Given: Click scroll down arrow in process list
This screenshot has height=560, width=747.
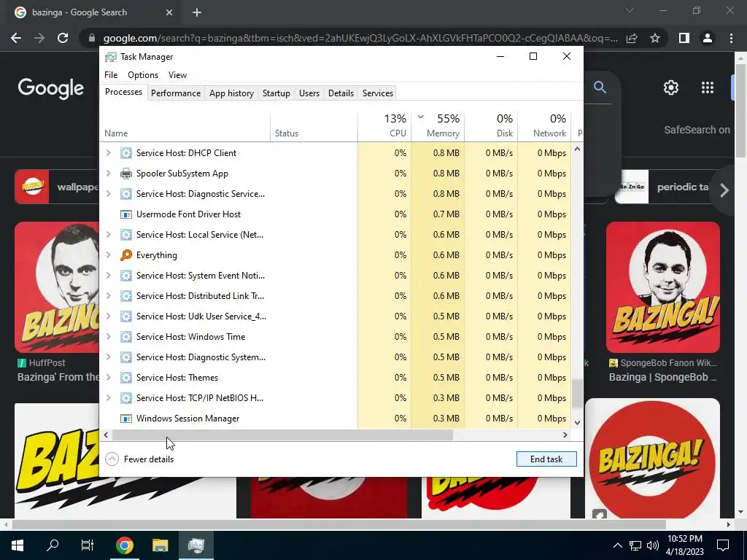Looking at the screenshot, I should pos(577,422).
